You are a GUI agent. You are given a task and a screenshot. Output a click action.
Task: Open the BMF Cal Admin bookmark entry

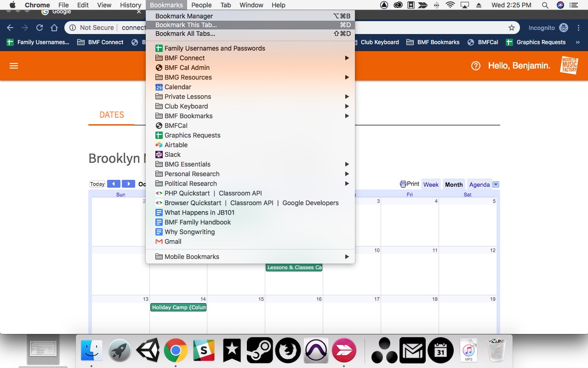pyautogui.click(x=250, y=68)
